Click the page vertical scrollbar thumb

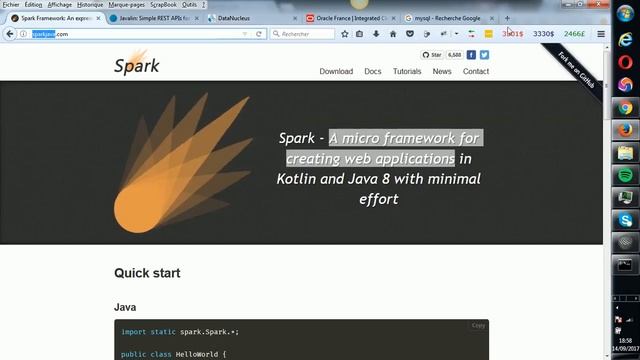pyautogui.click(x=607, y=86)
